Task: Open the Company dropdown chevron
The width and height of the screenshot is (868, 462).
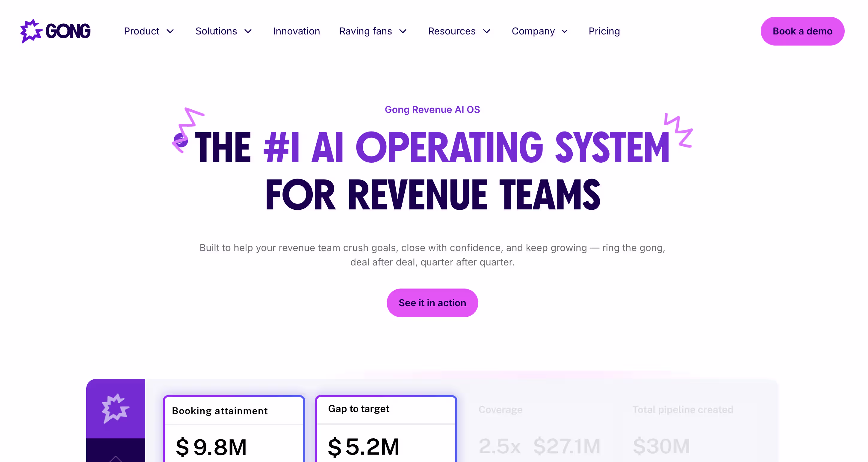Action: point(565,31)
